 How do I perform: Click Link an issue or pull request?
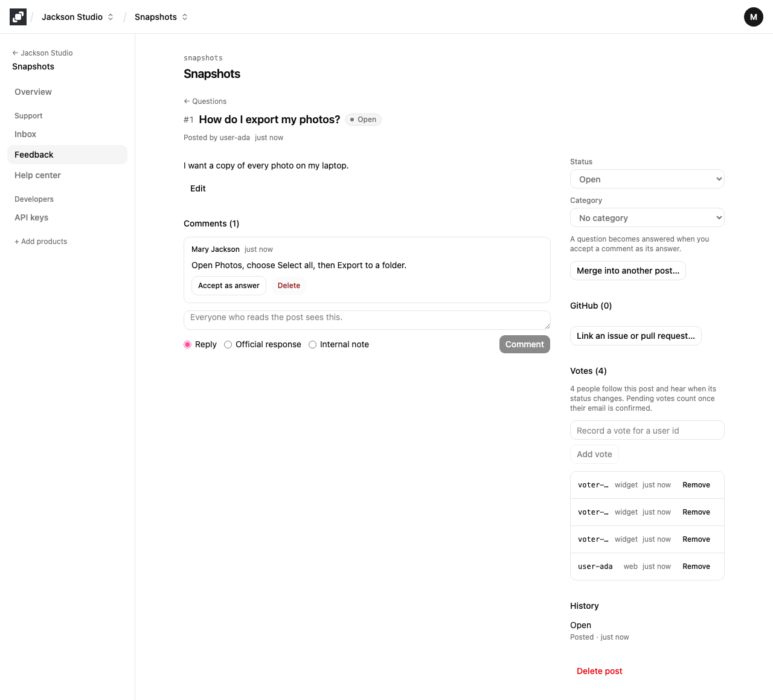click(x=636, y=336)
